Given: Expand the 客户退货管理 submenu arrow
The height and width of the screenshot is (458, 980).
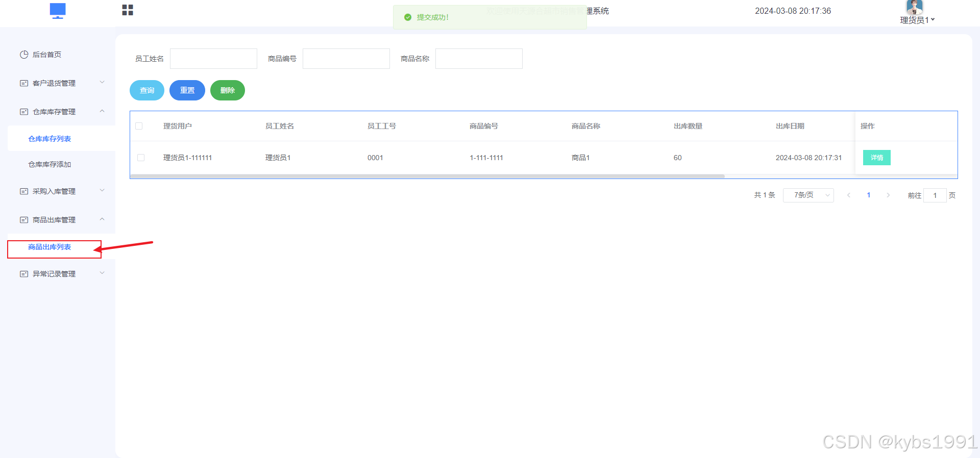Looking at the screenshot, I should point(102,82).
